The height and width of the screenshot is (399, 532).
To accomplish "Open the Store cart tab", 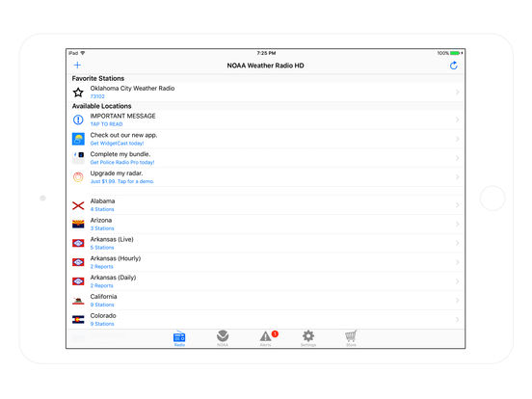I will [x=351, y=338].
